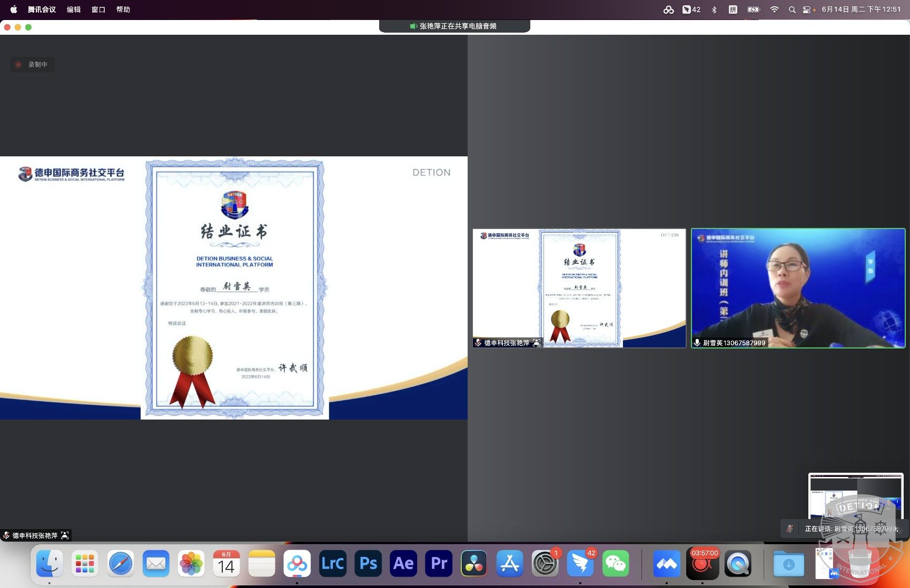Click the 正在讲话 speaker status bar
Screen dimensions: 910x588
[844, 529]
